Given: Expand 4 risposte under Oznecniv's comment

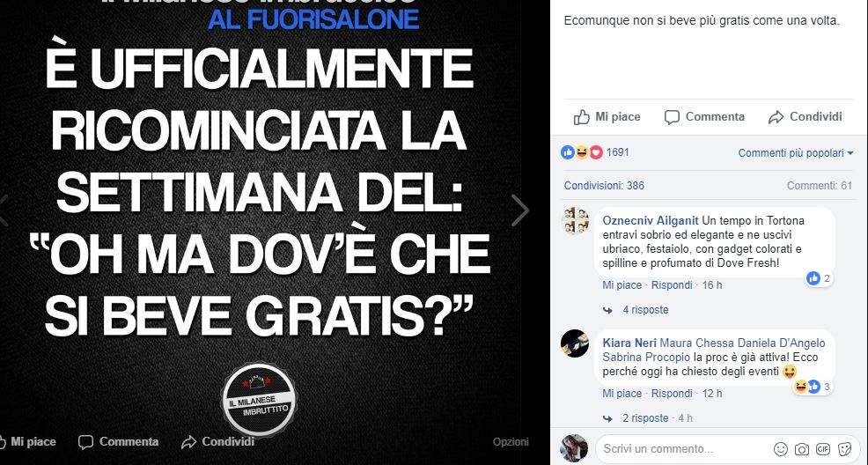Looking at the screenshot, I should pyautogui.click(x=645, y=310).
